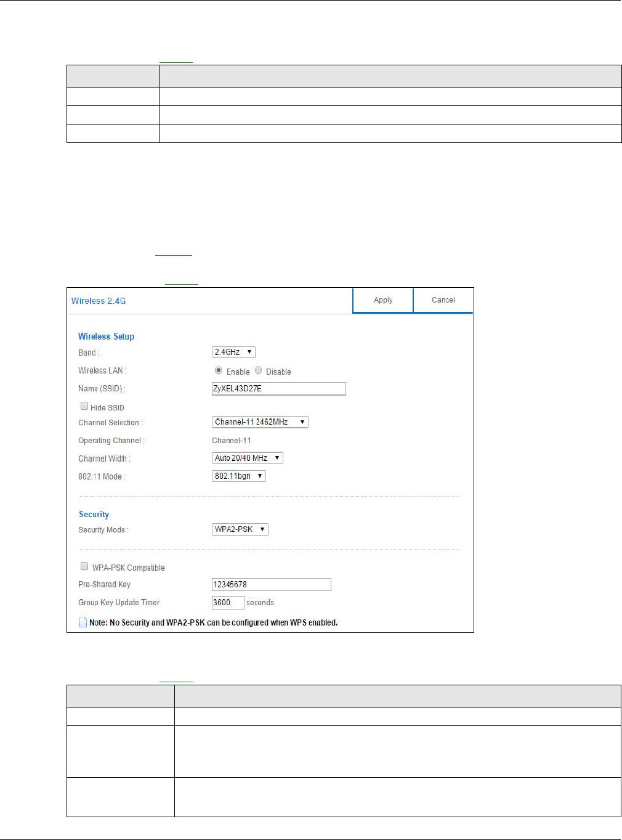The width and height of the screenshot is (622, 840).
Task: Open the 802.11 Mode dropdown
Action: click(x=238, y=476)
